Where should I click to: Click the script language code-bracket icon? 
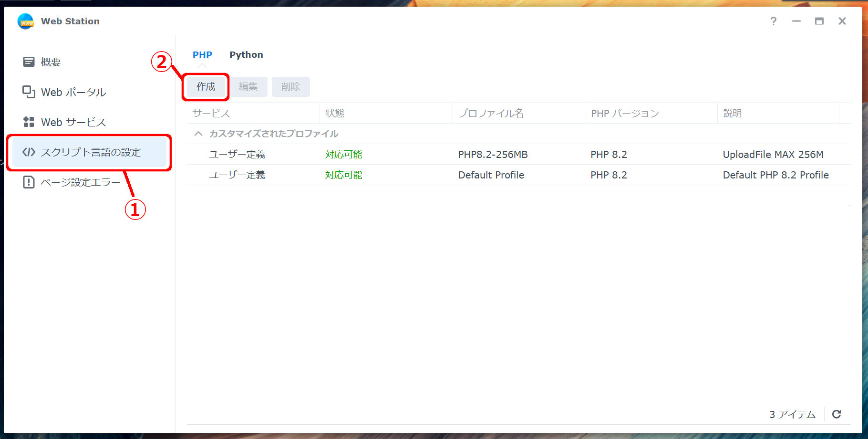29,152
